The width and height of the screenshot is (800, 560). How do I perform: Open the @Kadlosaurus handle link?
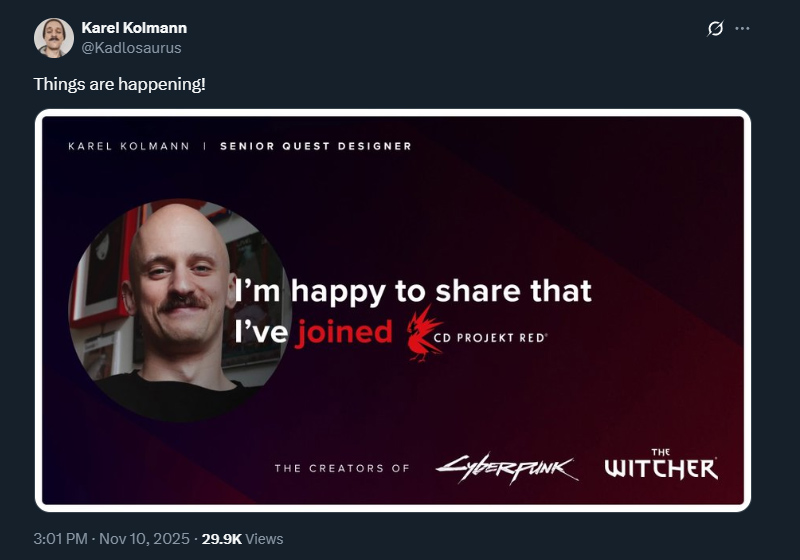131,48
